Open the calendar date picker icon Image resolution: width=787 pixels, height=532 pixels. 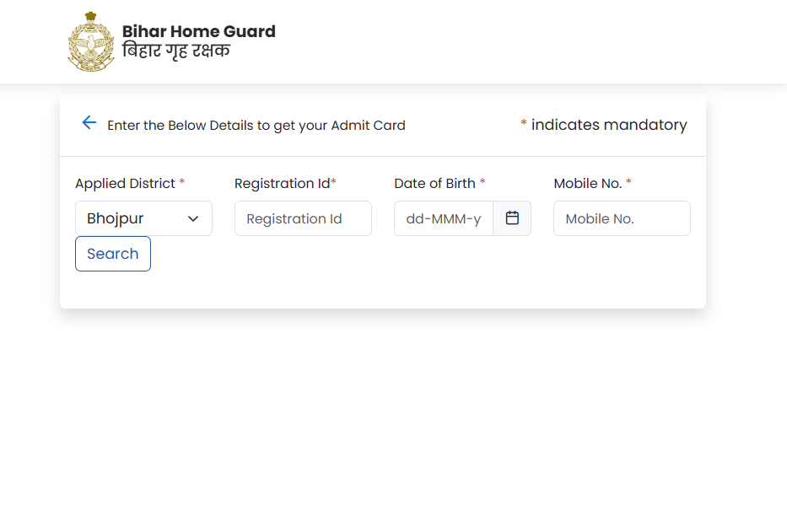click(512, 218)
